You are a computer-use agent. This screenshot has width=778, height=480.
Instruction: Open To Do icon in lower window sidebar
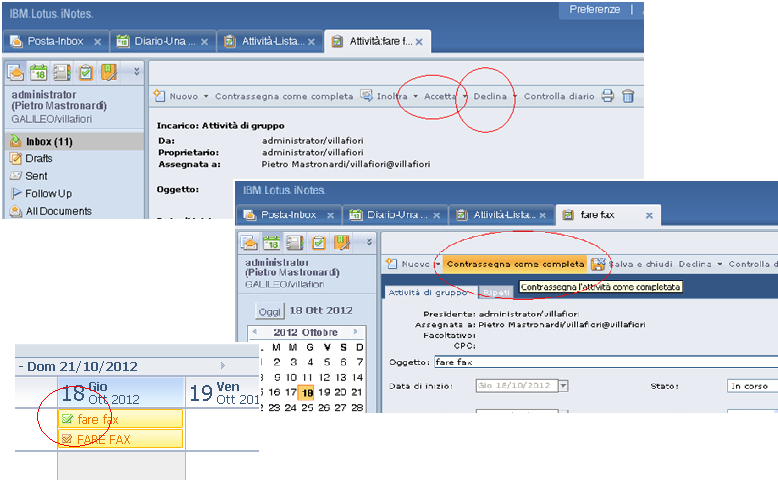(x=319, y=242)
